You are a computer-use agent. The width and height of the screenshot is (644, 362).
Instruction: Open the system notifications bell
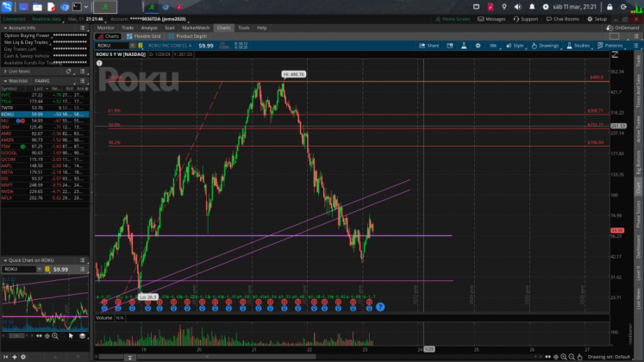point(532,7)
